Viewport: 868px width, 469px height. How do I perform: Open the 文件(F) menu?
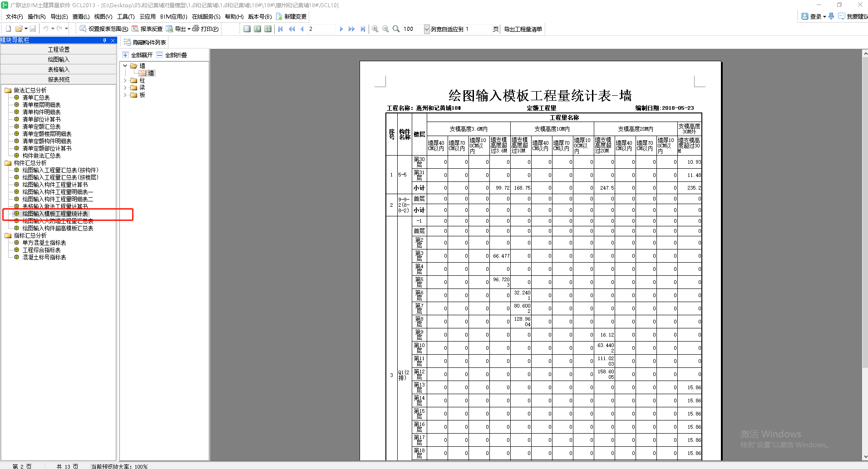pyautogui.click(x=14, y=16)
